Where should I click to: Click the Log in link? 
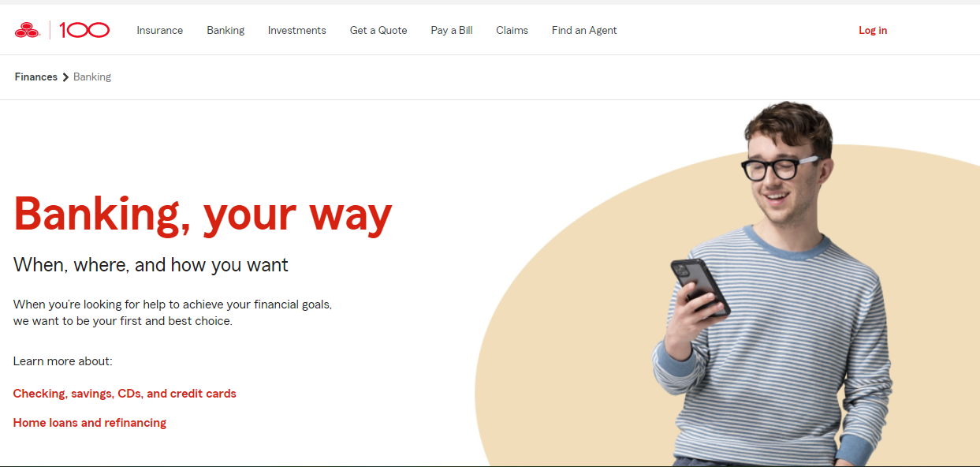click(873, 30)
